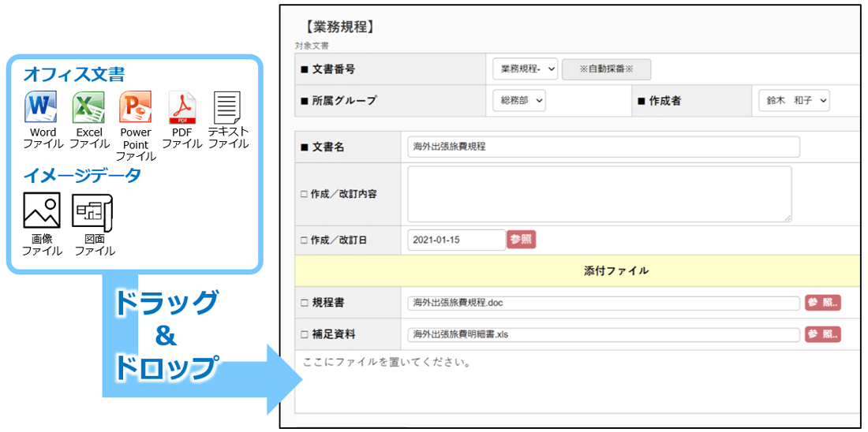
Task: Click the 図面ファイル drawing icon
Action: (93, 212)
